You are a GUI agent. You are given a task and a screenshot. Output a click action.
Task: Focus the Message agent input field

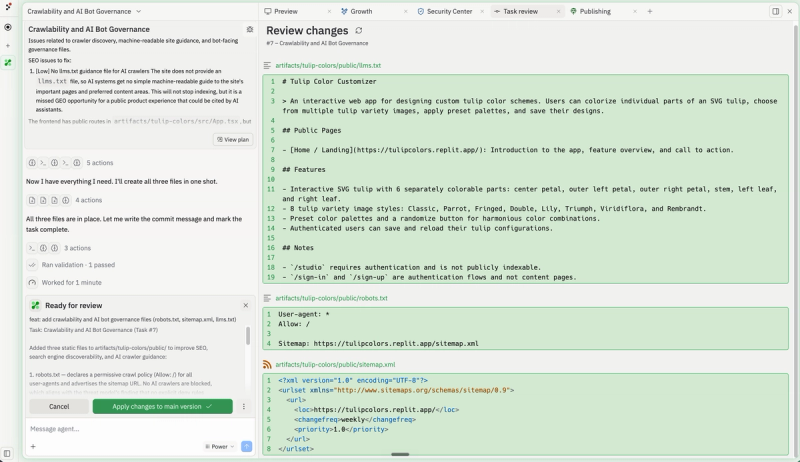point(140,429)
